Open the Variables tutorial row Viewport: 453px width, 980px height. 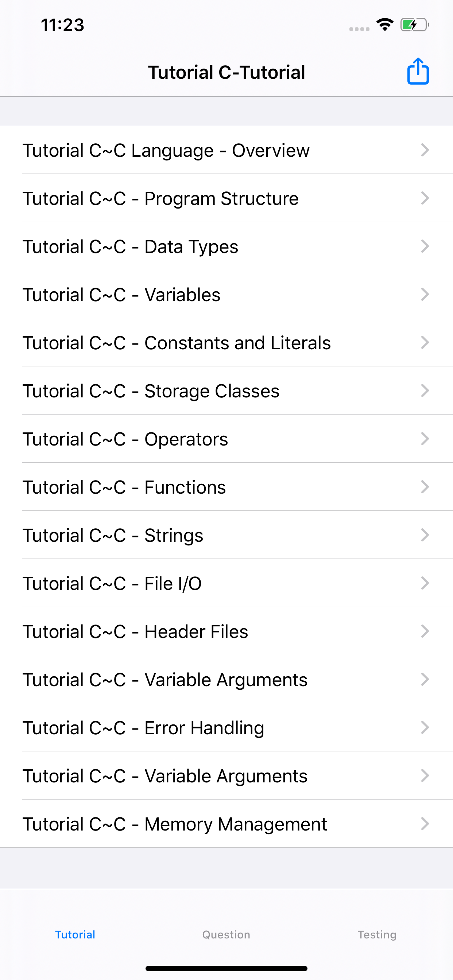click(x=122, y=295)
